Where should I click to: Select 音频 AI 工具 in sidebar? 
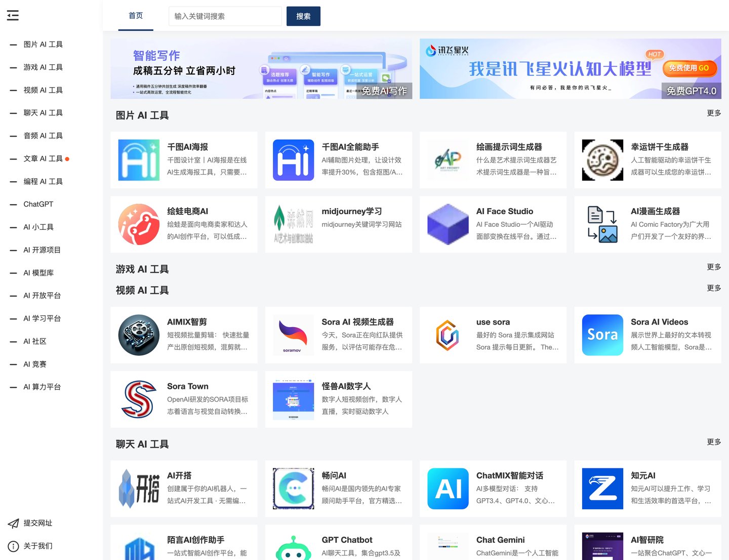43,136
